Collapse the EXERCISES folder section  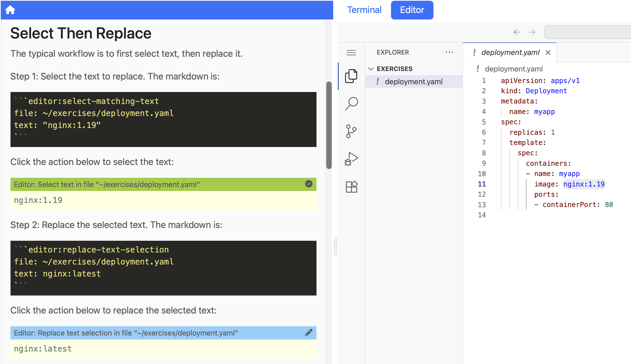(371, 68)
